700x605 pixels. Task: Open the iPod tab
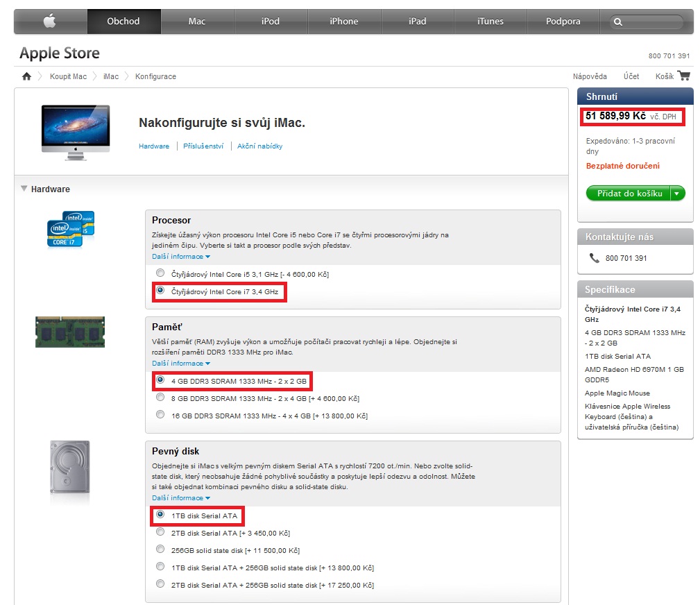(x=271, y=21)
